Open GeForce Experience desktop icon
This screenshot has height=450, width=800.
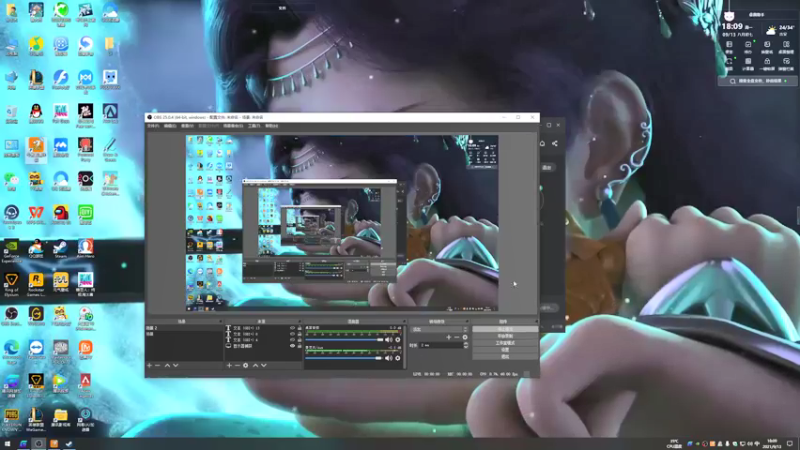tap(11, 251)
